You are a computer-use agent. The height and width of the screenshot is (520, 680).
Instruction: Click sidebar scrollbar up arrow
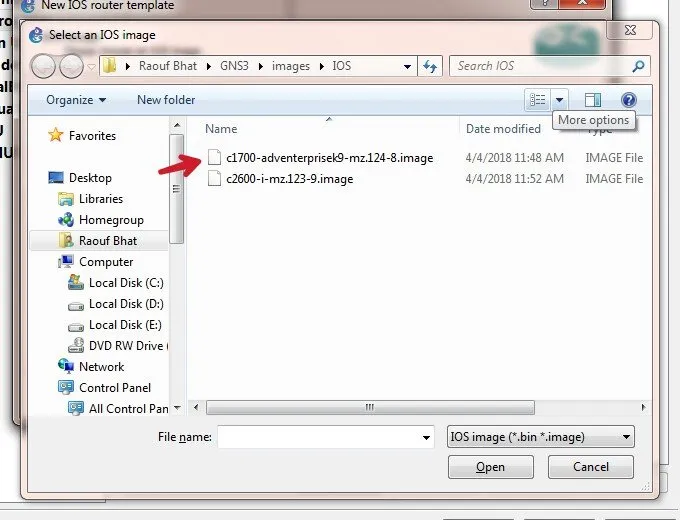point(177,125)
